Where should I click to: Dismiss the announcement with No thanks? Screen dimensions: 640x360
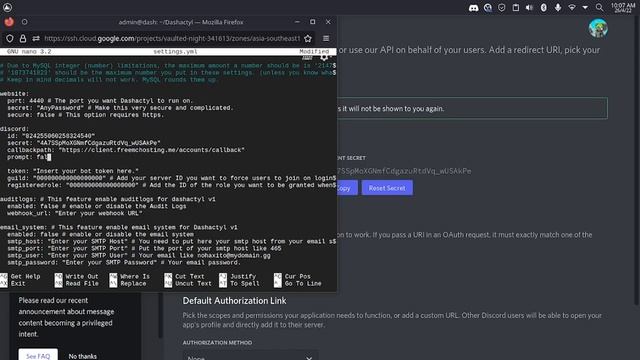(82, 356)
